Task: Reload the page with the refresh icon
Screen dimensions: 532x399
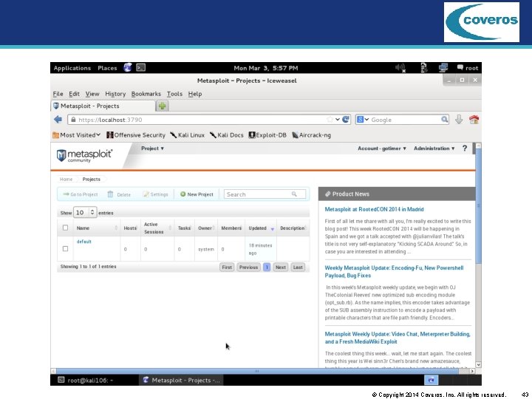Action: coord(346,120)
